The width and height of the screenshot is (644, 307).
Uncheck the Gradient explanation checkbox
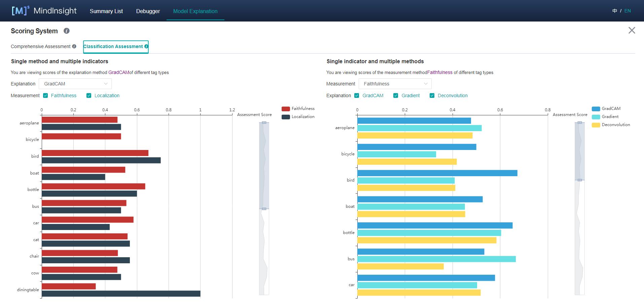396,95
